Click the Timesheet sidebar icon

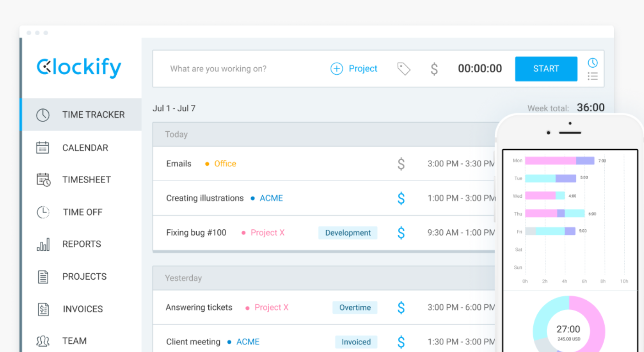(43, 179)
